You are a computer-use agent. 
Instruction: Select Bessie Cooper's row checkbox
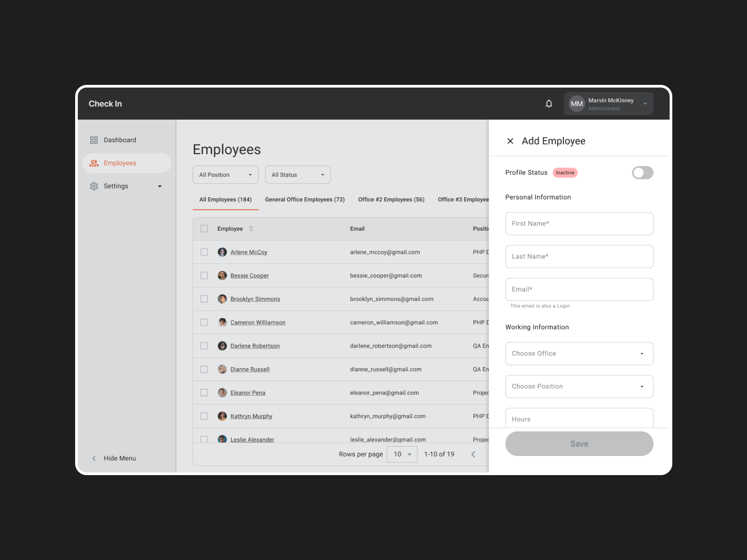[x=204, y=276]
